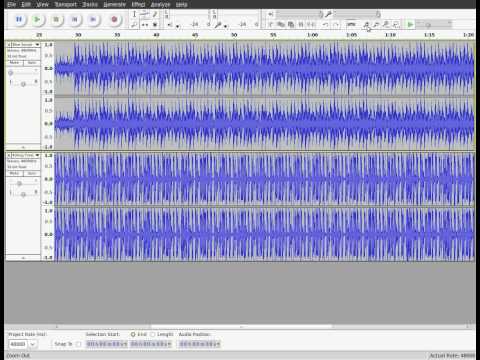
Task: Click the green Play transport button
Action: tap(37, 20)
